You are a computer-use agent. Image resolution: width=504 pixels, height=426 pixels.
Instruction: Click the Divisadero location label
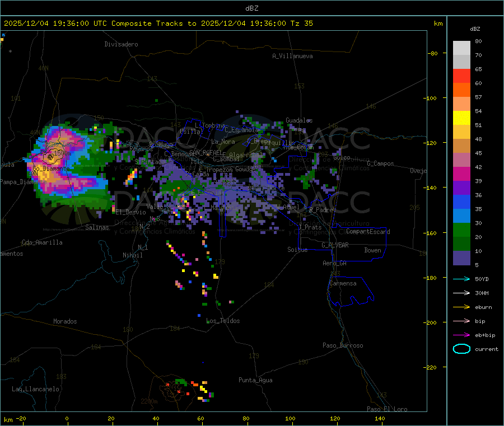pos(121,44)
